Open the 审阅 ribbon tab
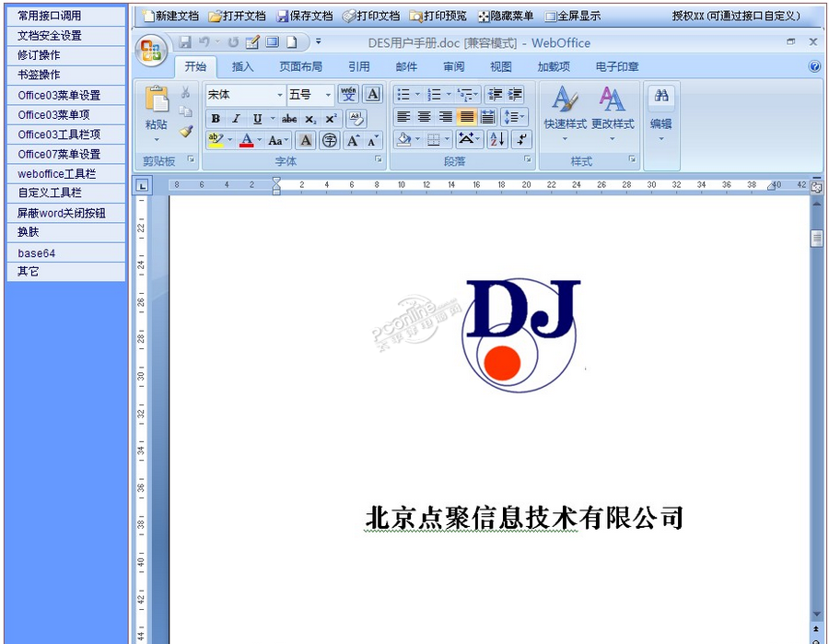 pos(453,66)
